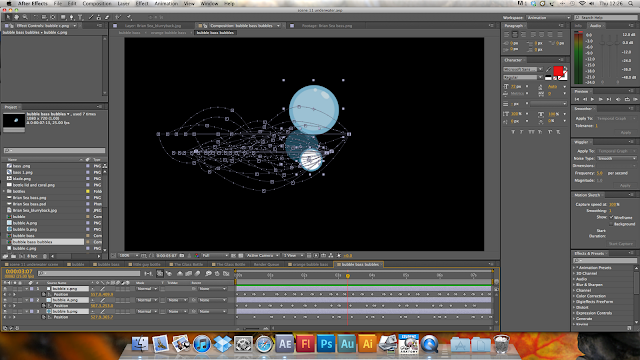Open Photoshop from the Dock
Viewport: 640px width, 360px height.
326,344
